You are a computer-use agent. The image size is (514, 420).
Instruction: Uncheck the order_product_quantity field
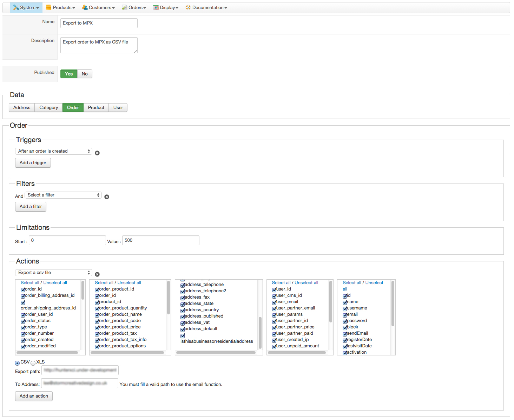coord(97,309)
